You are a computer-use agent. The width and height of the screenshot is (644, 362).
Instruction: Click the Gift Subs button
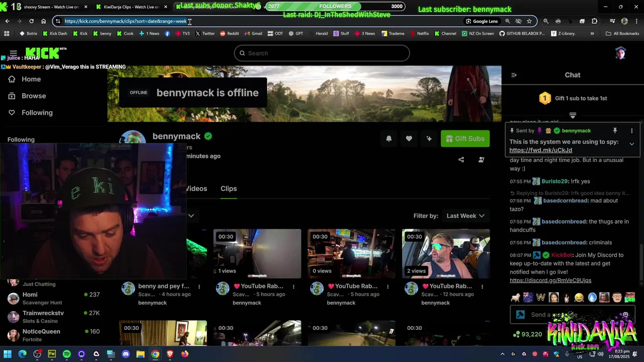(x=465, y=139)
